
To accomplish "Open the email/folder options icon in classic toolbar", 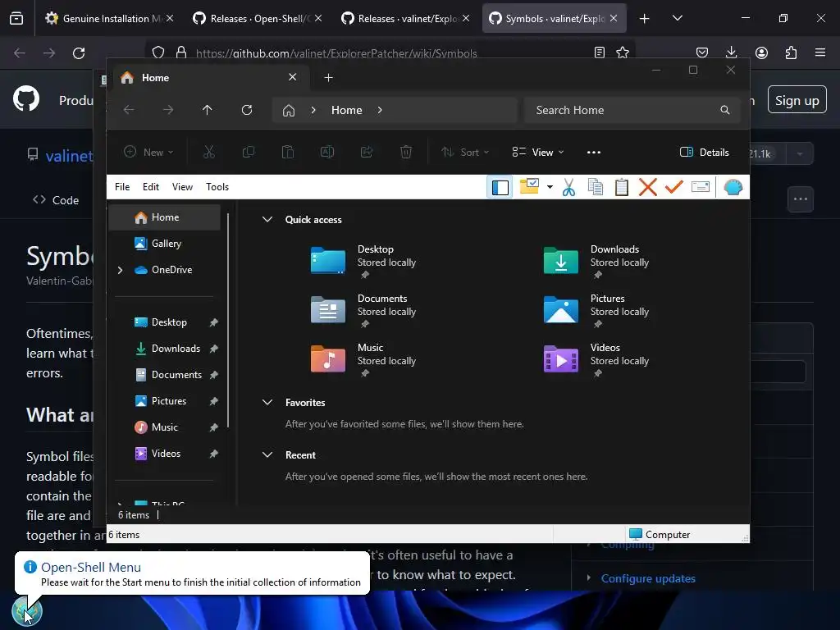I will pyautogui.click(x=529, y=186).
